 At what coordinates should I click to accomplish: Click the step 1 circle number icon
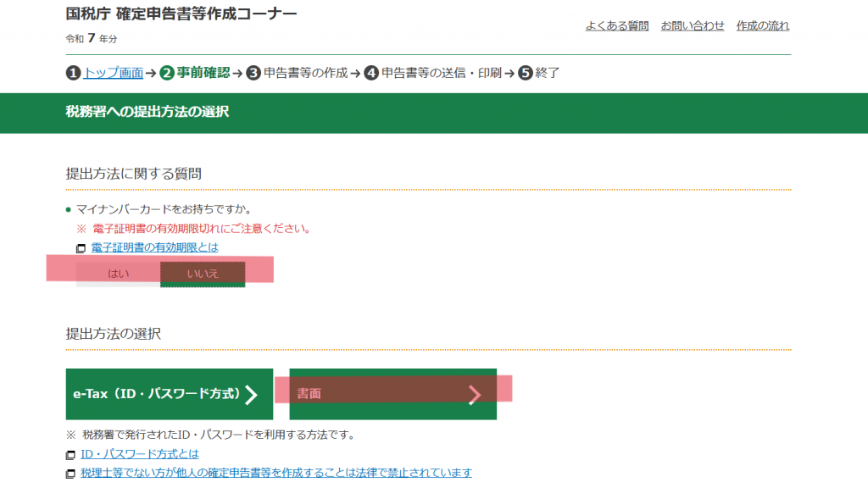[73, 73]
